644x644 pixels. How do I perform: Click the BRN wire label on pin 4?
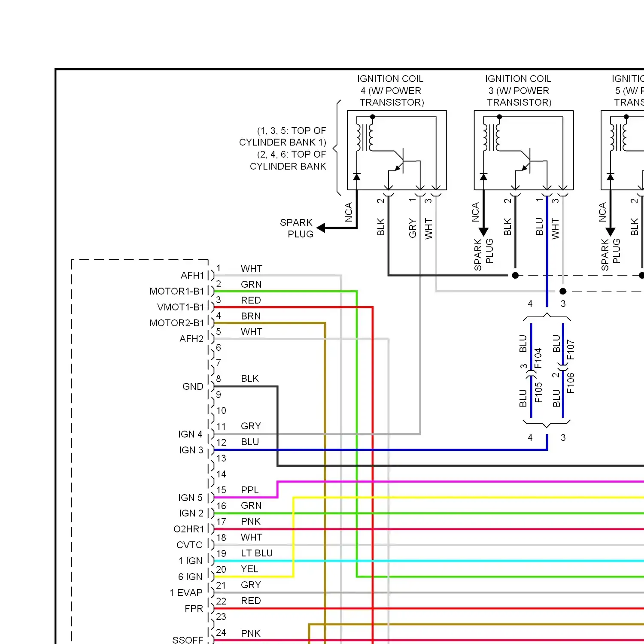pos(251,316)
